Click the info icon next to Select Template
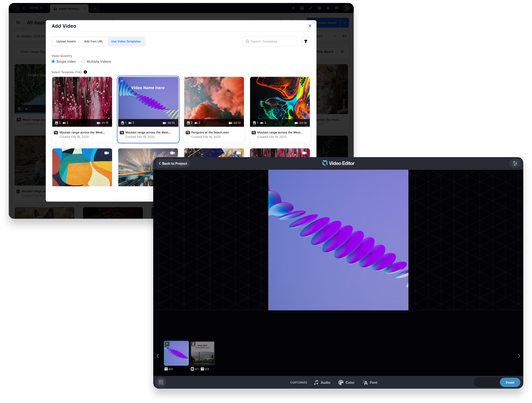The height and width of the screenshot is (403, 532). tap(85, 72)
